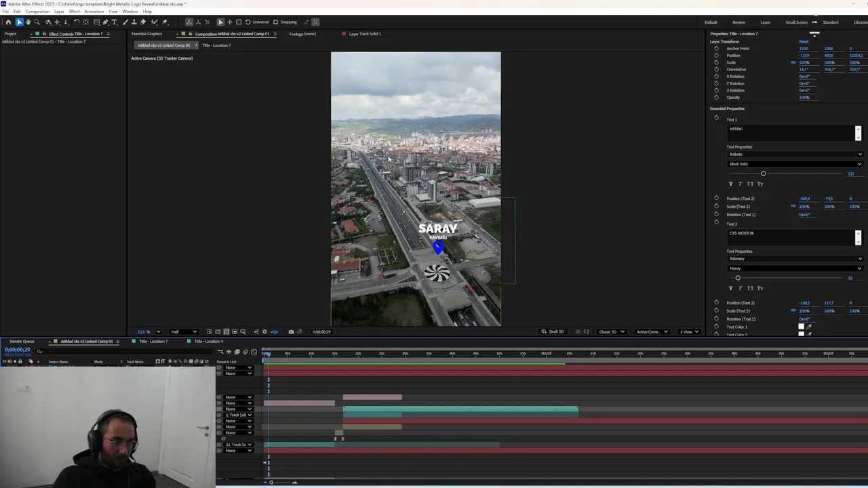The width and height of the screenshot is (868, 488).
Task: Toggle the Snapping checkbox
Action: click(275, 22)
